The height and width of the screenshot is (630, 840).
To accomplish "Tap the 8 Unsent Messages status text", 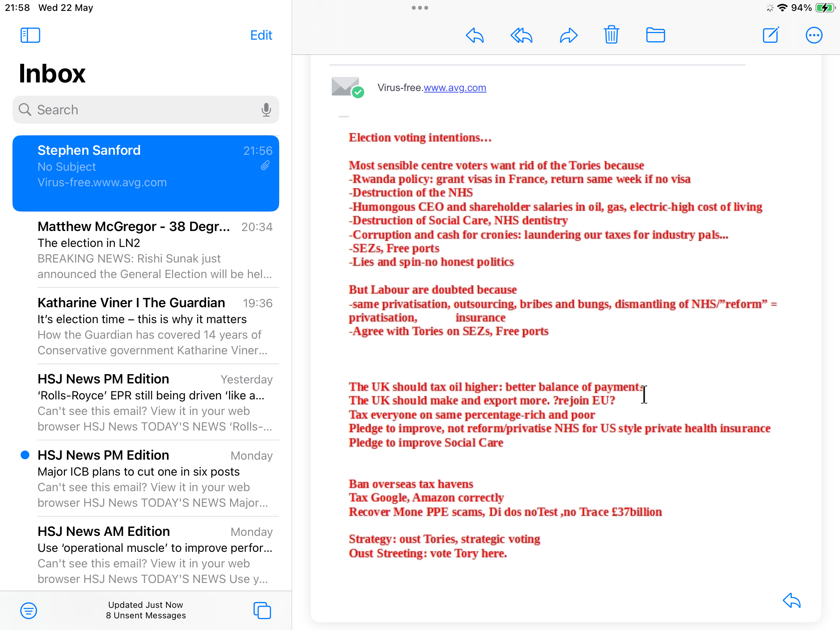I will tap(146, 616).
